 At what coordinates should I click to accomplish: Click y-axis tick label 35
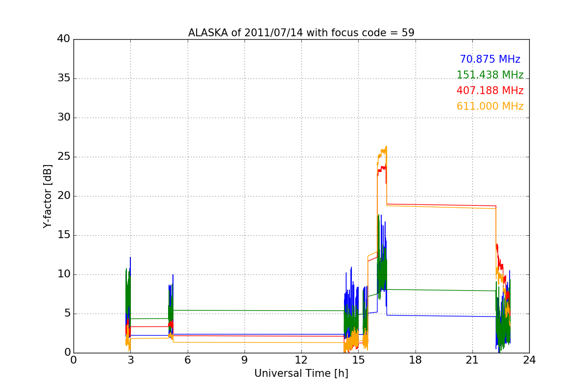(x=64, y=78)
